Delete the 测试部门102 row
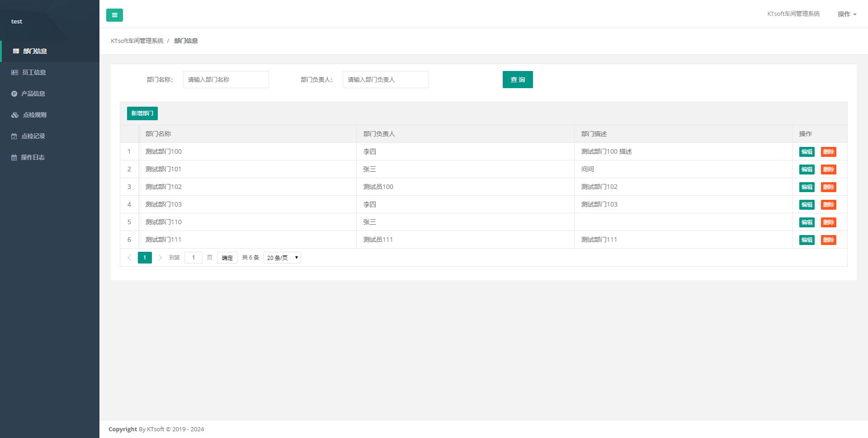 coord(829,187)
